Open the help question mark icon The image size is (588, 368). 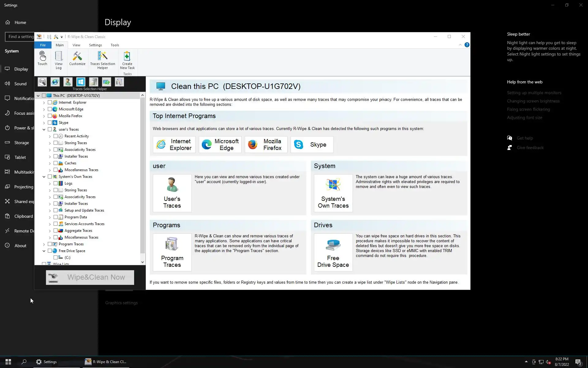pyautogui.click(x=467, y=45)
